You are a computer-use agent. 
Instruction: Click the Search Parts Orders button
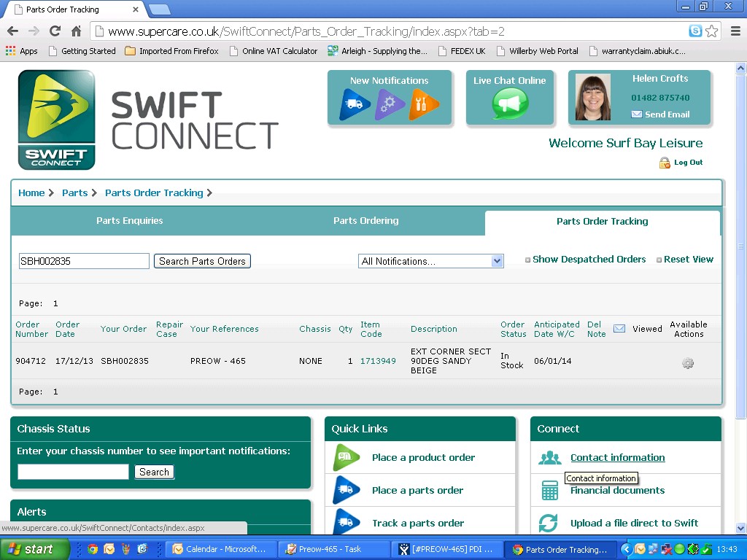tap(202, 261)
